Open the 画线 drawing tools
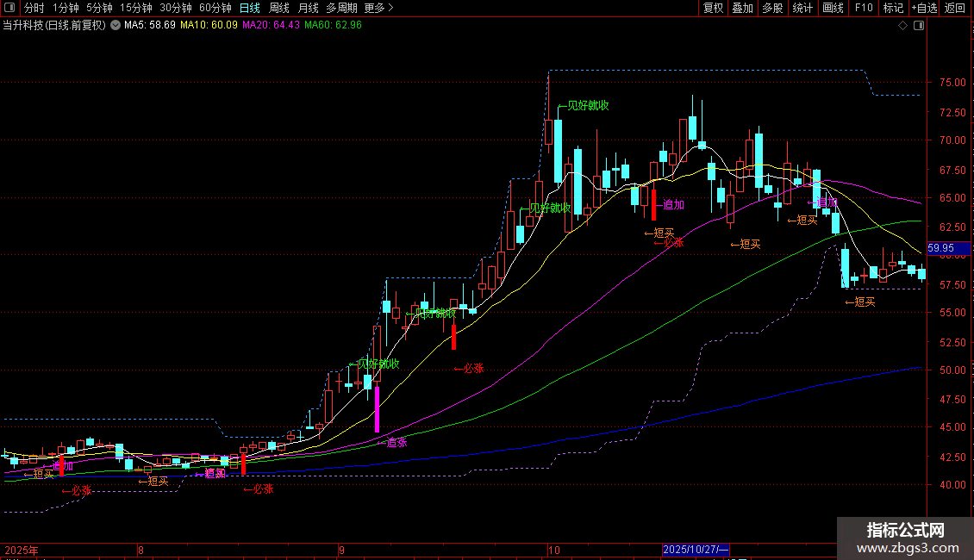Screen dimensions: 974x560 [833, 8]
